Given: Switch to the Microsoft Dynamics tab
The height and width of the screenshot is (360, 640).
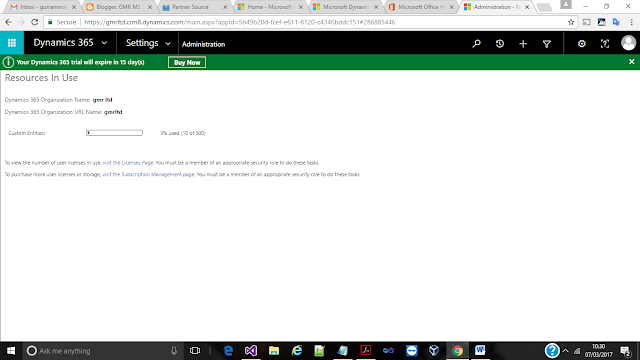Looking at the screenshot, I should click(x=346, y=7).
